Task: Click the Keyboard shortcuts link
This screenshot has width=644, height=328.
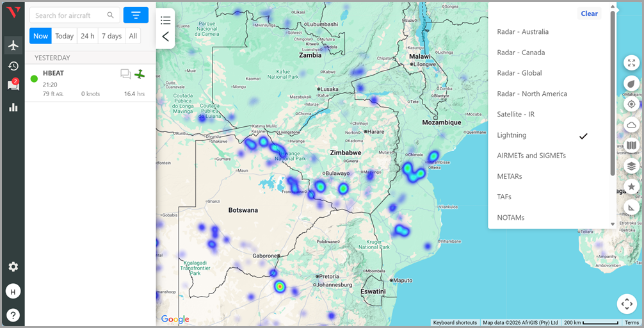Action: [x=455, y=323]
